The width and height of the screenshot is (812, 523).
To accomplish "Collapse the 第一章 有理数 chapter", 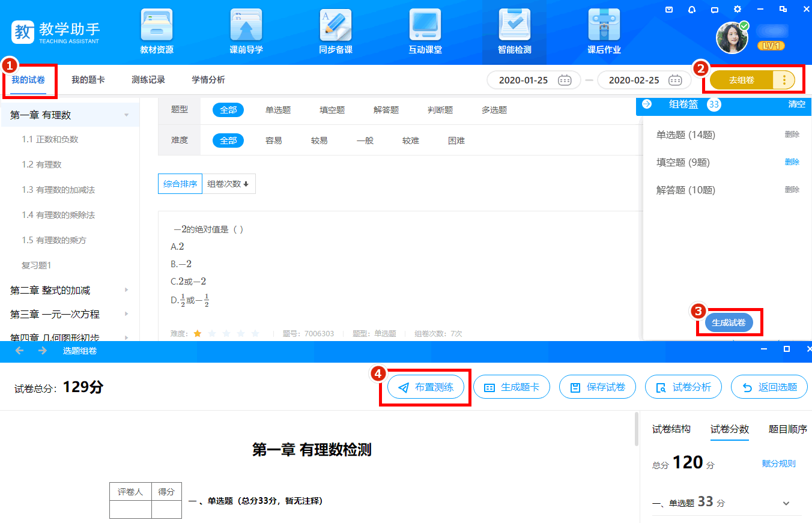I will click(126, 115).
